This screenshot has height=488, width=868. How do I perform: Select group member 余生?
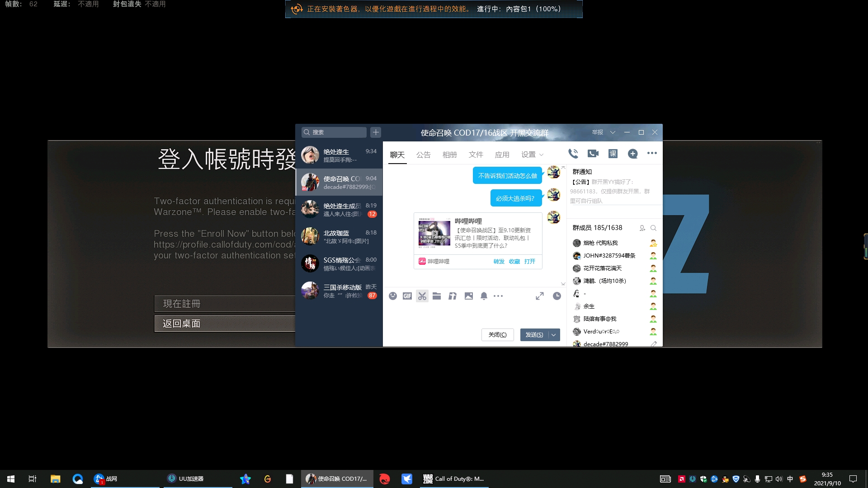click(614, 306)
